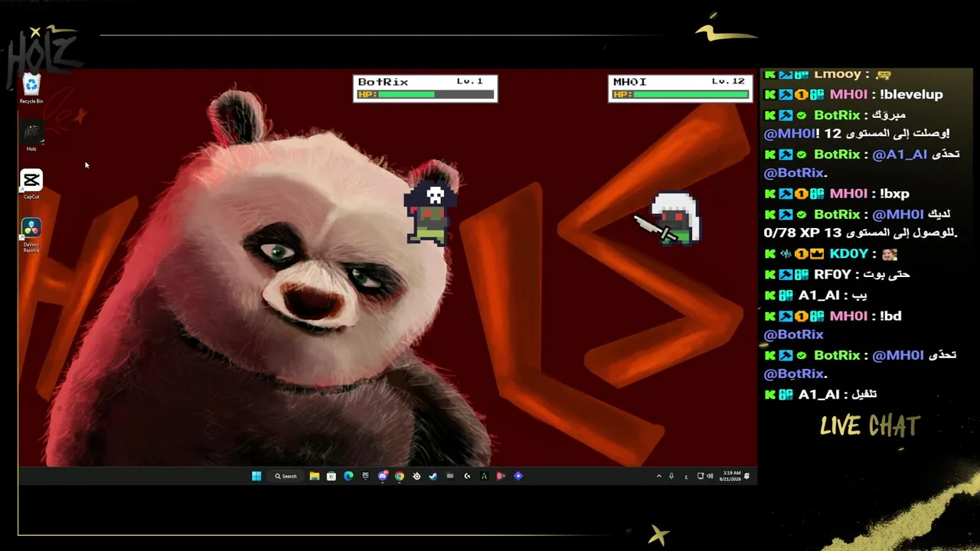Click the Lmooy username in chat
980x551 pixels.
(838, 74)
